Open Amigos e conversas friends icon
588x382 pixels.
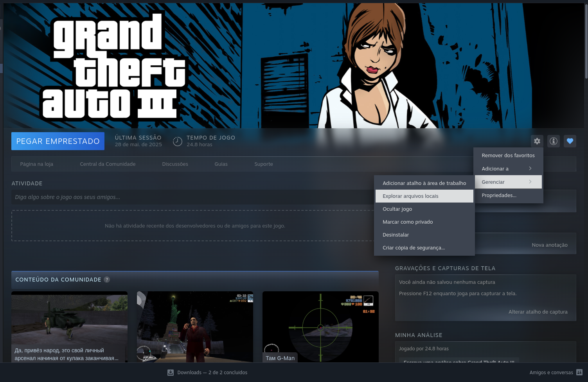pos(579,373)
